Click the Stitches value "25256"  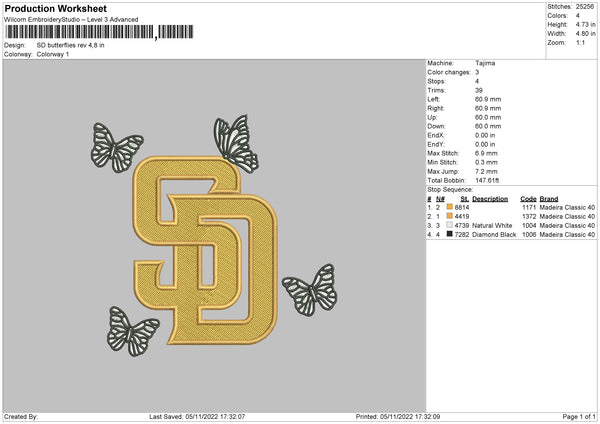pos(585,7)
